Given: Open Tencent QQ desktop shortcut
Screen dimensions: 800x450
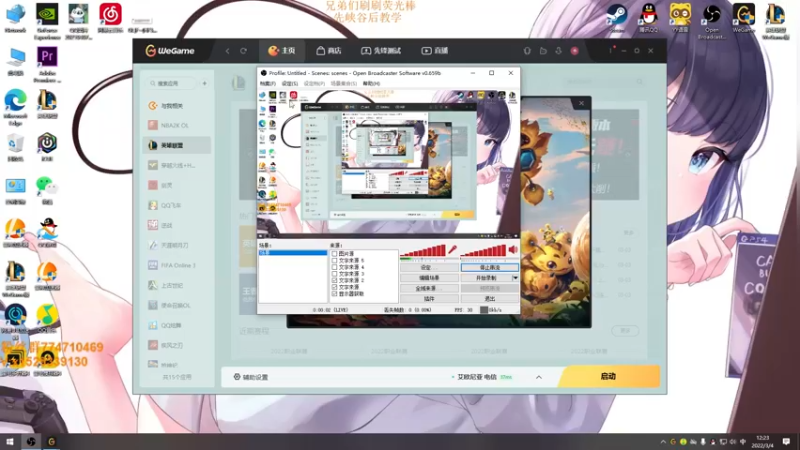Looking at the screenshot, I should coord(648,18).
